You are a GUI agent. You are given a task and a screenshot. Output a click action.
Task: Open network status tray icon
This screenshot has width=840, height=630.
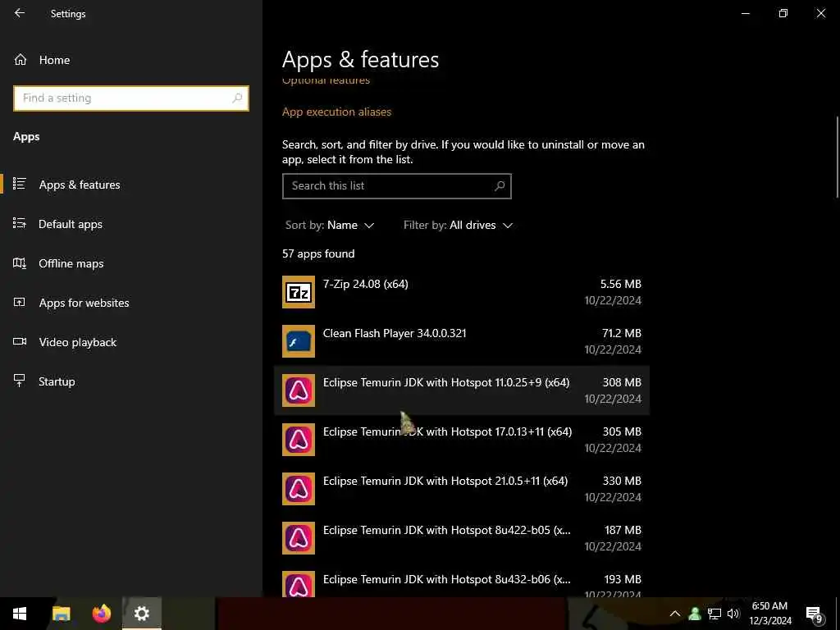pos(714,614)
